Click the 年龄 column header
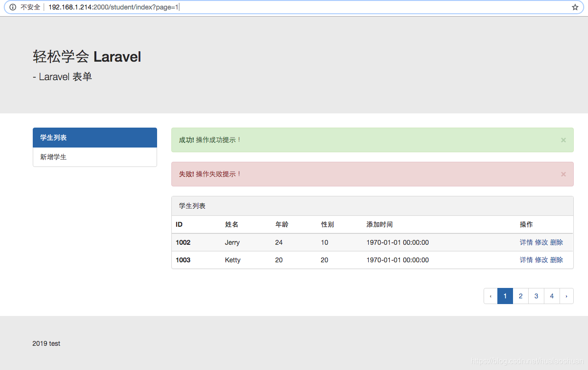The image size is (588, 370). coord(282,224)
